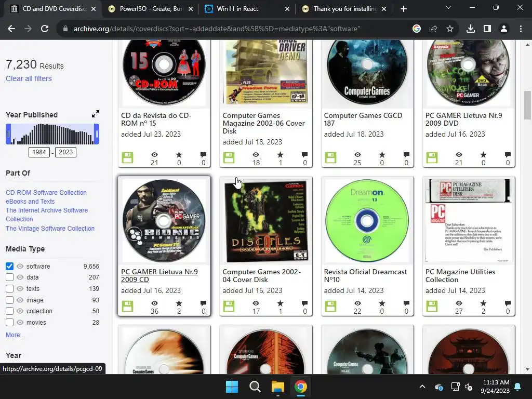Viewport: 532px width, 399px height.
Task: Click Chrome icon in taskbar
Action: [x=301, y=387]
